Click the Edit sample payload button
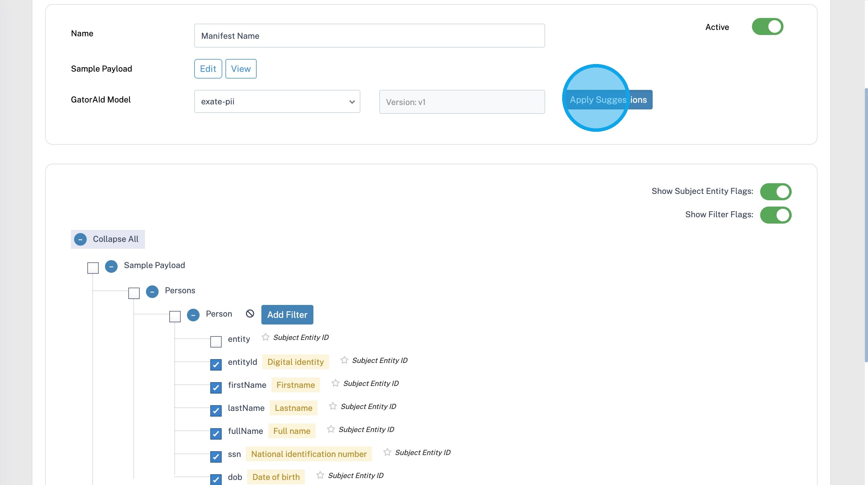Image resolution: width=868 pixels, height=485 pixels. click(x=208, y=69)
